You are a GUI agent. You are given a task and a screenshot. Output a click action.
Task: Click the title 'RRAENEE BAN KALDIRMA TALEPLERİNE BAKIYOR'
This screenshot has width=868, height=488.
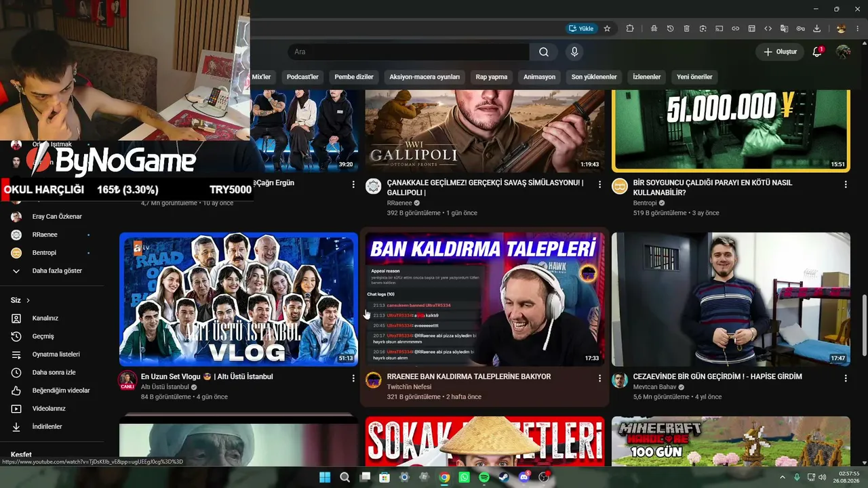pos(469,377)
